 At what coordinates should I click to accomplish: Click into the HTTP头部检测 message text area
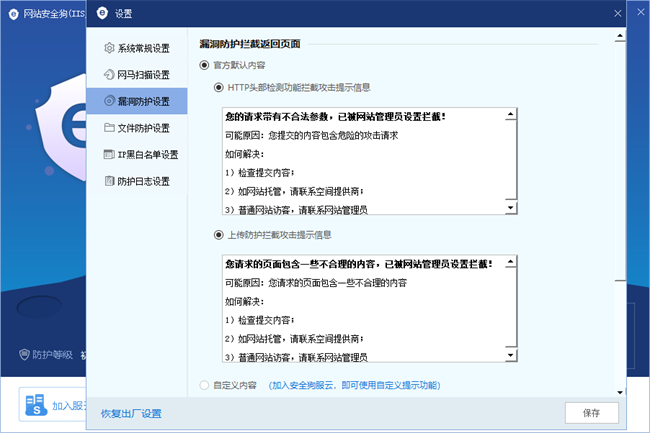[364, 161]
